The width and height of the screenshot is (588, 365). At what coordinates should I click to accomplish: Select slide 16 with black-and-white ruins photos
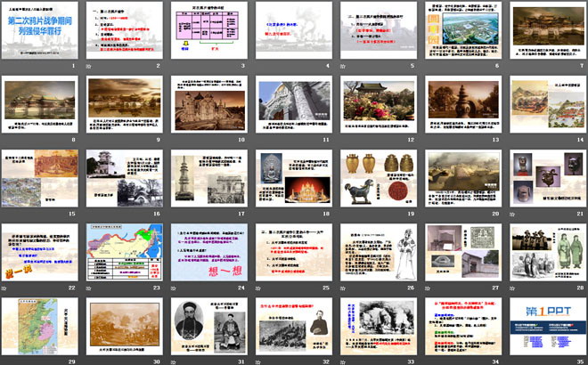125,178
